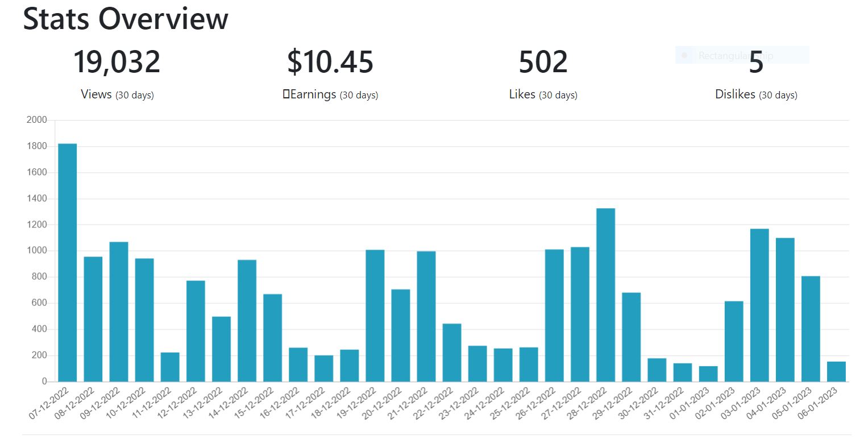
Task: Click the 28-12-2022 bar in chart
Action: coord(605,295)
